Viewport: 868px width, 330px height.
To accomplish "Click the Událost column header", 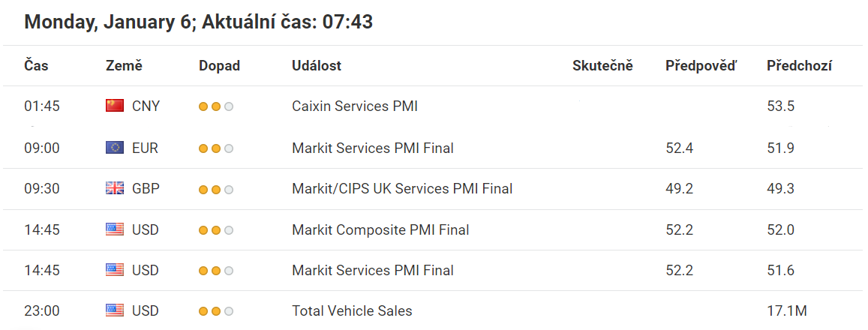I will 317,66.
